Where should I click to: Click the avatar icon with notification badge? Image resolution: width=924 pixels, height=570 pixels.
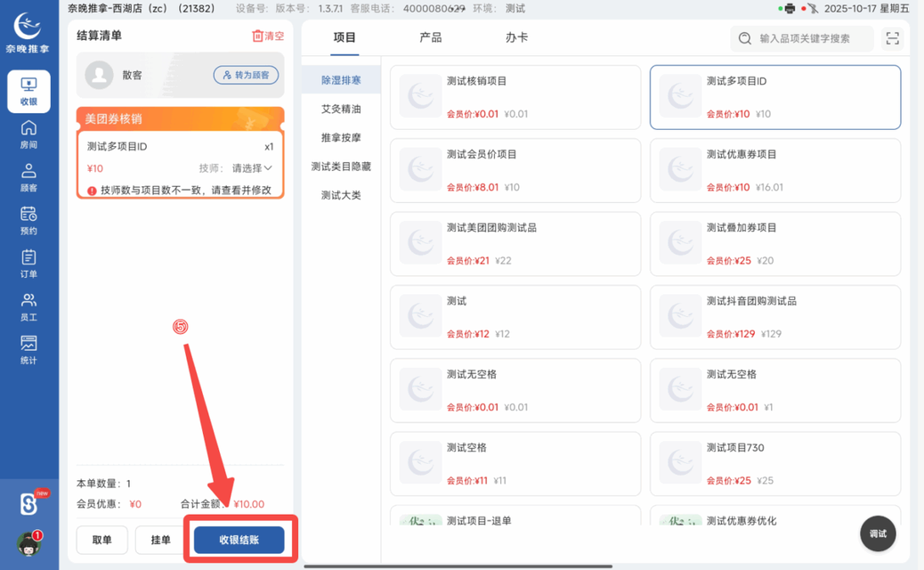28,543
